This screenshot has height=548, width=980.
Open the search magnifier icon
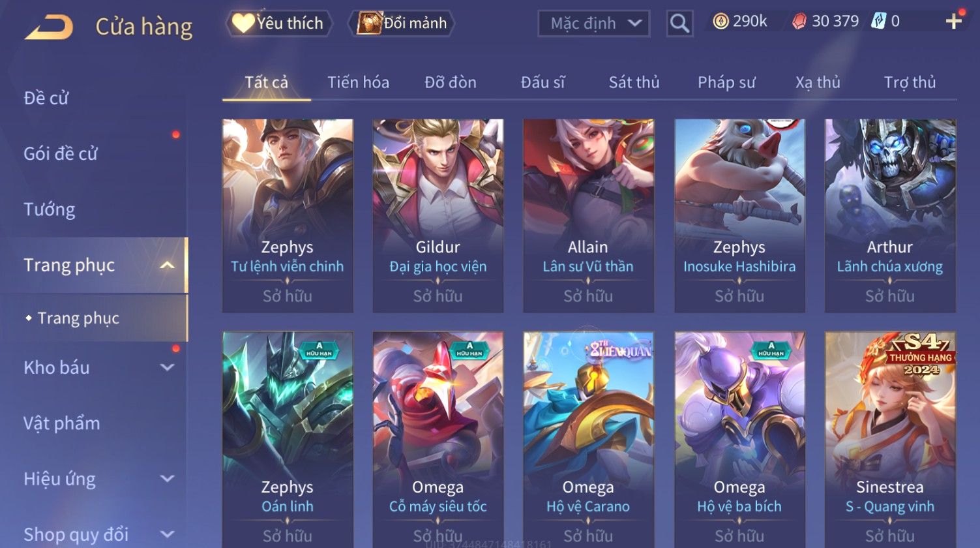[x=679, y=23]
